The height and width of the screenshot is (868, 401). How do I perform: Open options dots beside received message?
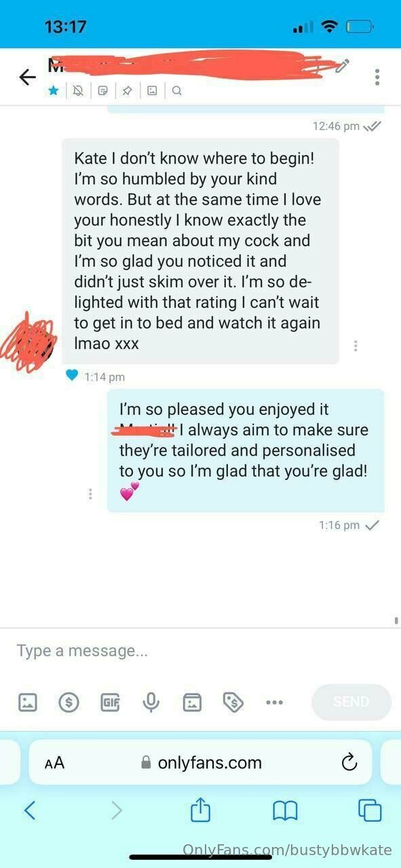[356, 346]
